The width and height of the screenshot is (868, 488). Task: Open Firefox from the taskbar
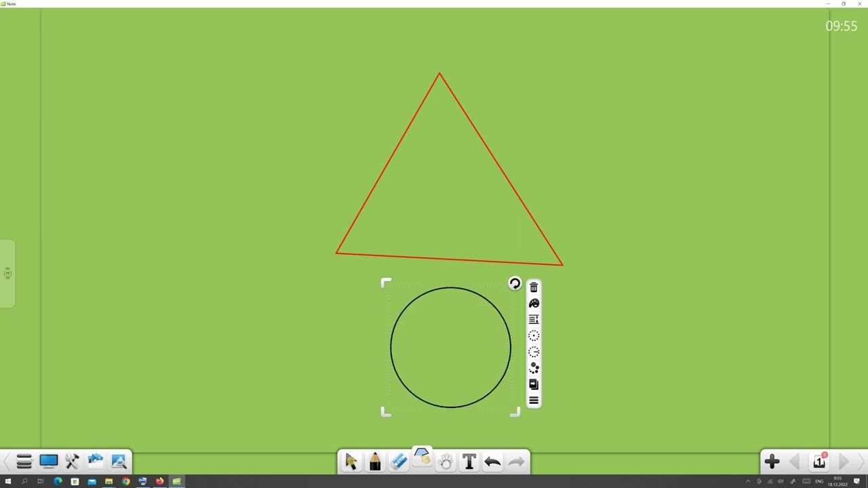click(x=159, y=481)
